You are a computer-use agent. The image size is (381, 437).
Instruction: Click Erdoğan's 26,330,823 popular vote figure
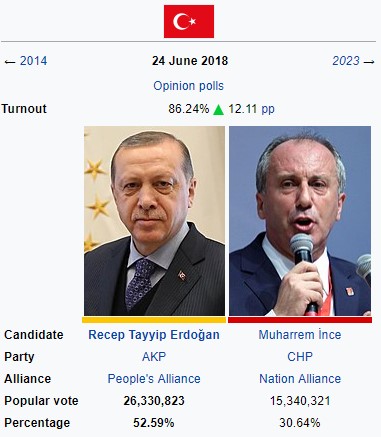tap(154, 401)
